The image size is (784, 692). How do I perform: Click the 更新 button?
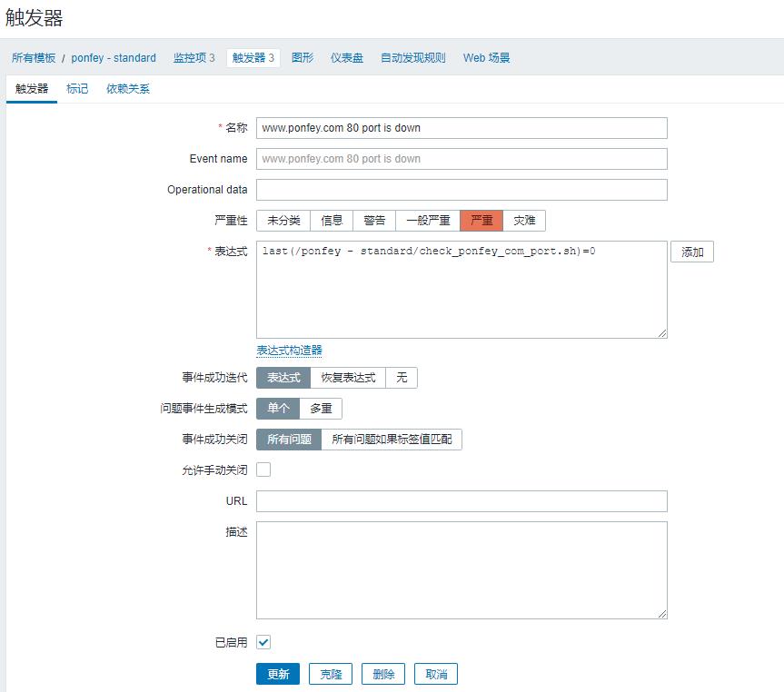(x=278, y=674)
